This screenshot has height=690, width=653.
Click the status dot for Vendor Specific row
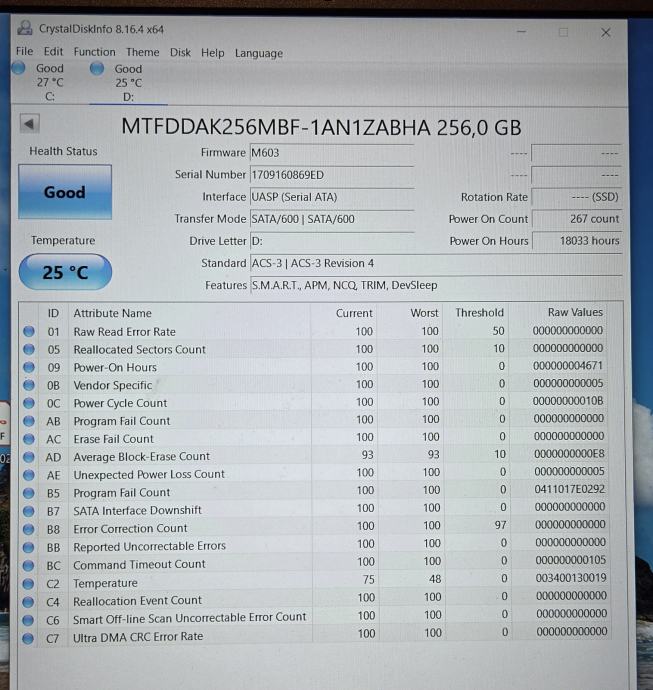[29, 385]
